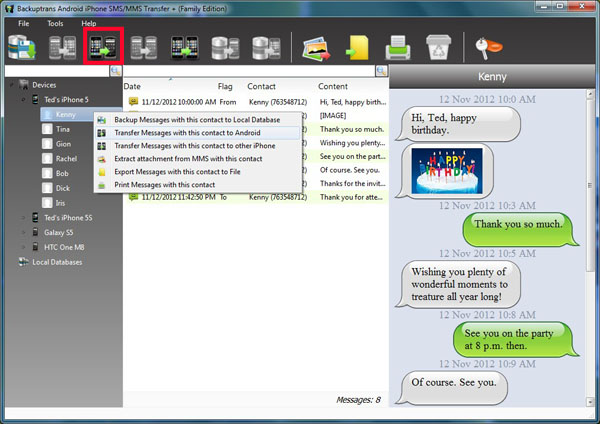Click the green "See you on the party" bubble
Screen dimensions: 600x424
(515, 339)
